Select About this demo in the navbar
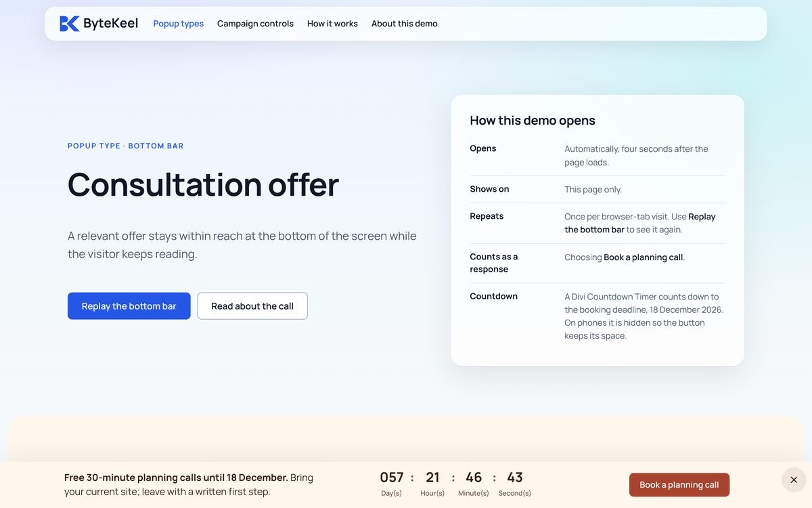Screen dimensions: 812x508 pyautogui.click(x=405, y=24)
